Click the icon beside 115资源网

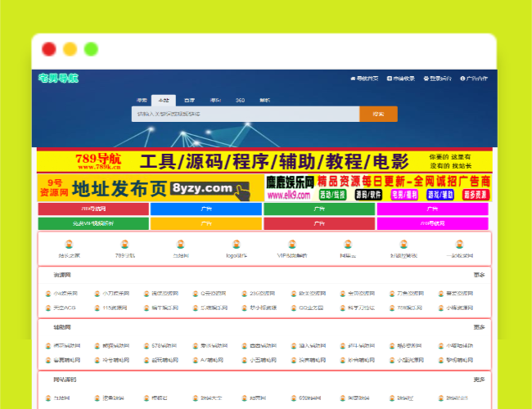pyautogui.click(x=97, y=308)
